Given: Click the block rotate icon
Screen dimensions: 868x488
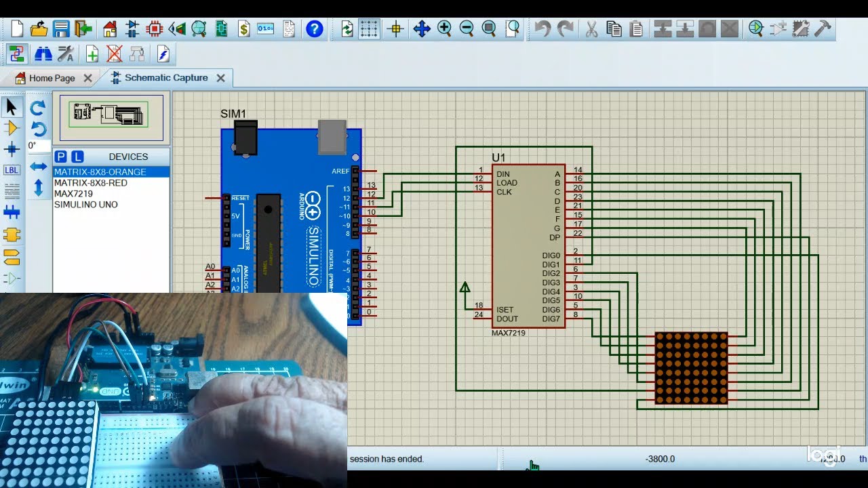Looking at the screenshot, I should pos(707,29).
